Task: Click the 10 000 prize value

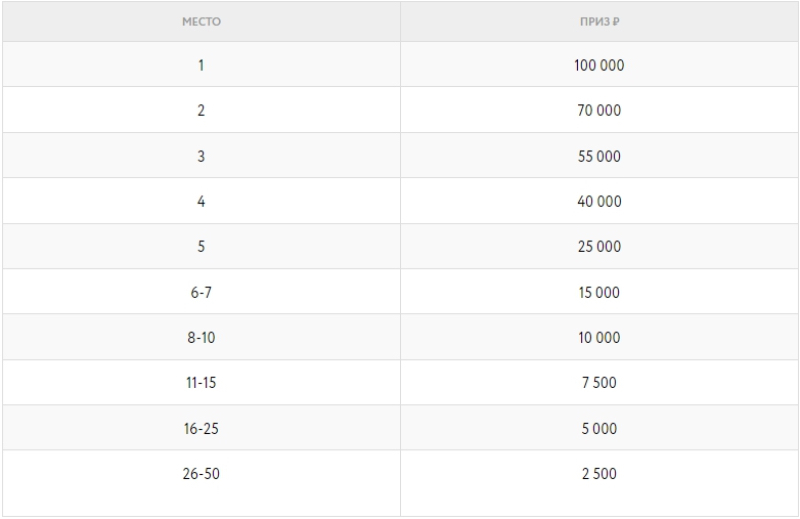Action: [599, 337]
